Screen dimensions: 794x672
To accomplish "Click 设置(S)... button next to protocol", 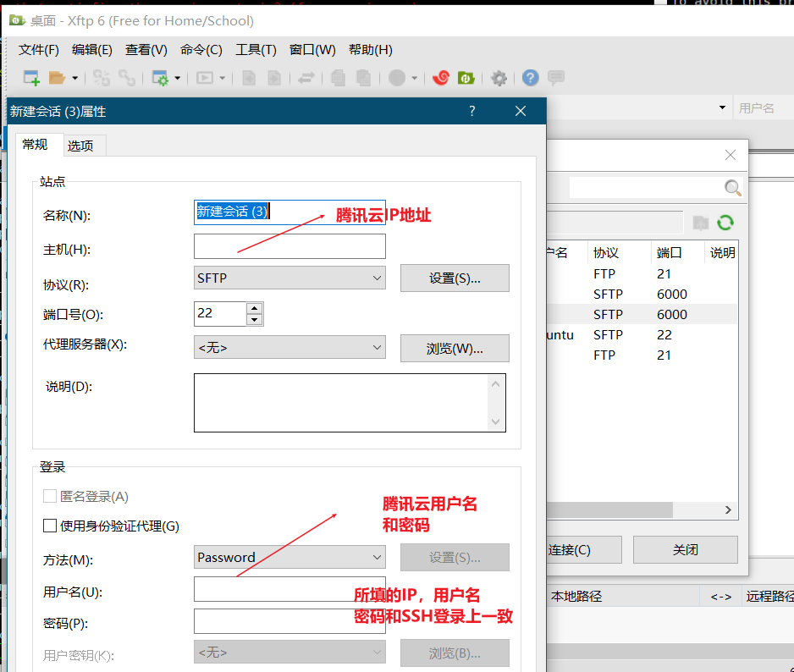I will (455, 278).
